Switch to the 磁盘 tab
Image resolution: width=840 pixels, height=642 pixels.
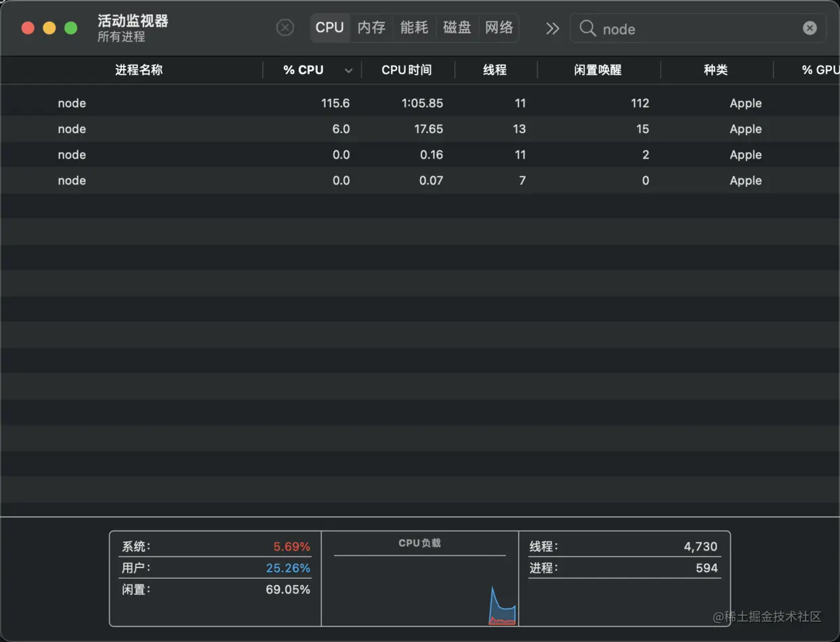[457, 28]
